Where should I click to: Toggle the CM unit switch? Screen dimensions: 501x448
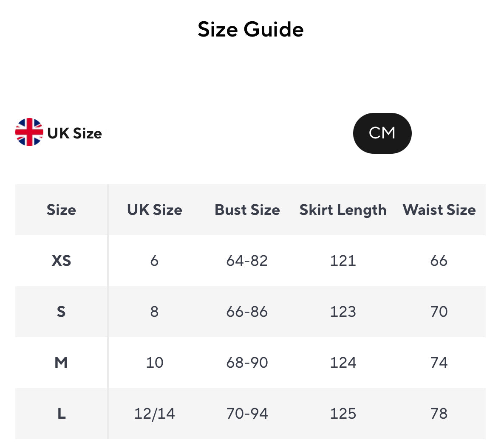[382, 133]
